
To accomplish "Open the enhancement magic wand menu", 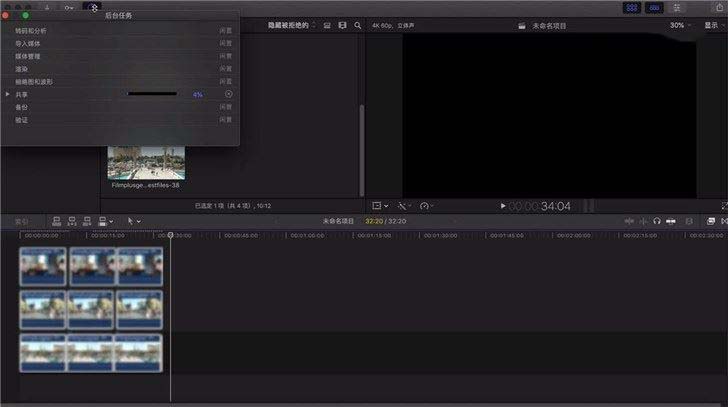I will point(404,206).
